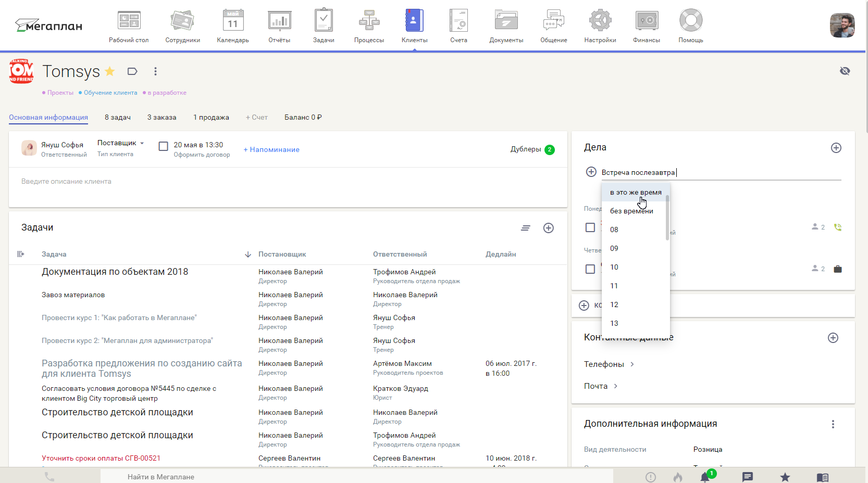Open the user profile avatar
Image resolution: width=868 pixels, height=483 pixels.
[x=842, y=26]
